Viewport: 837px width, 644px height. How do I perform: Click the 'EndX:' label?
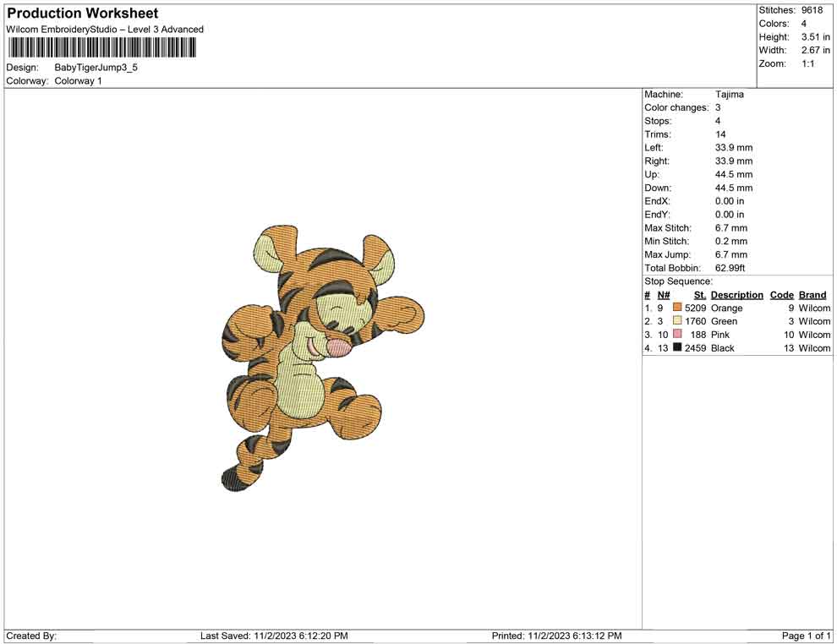click(657, 201)
